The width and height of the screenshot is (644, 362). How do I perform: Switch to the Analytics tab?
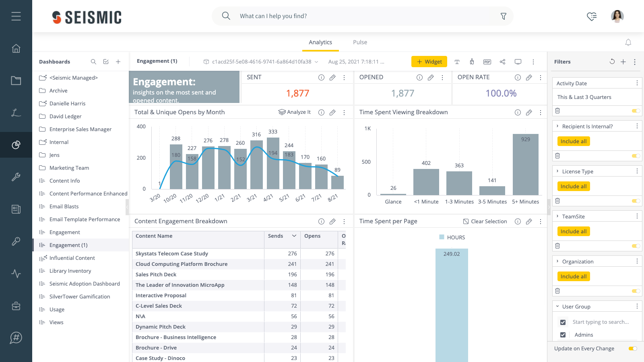pos(320,42)
